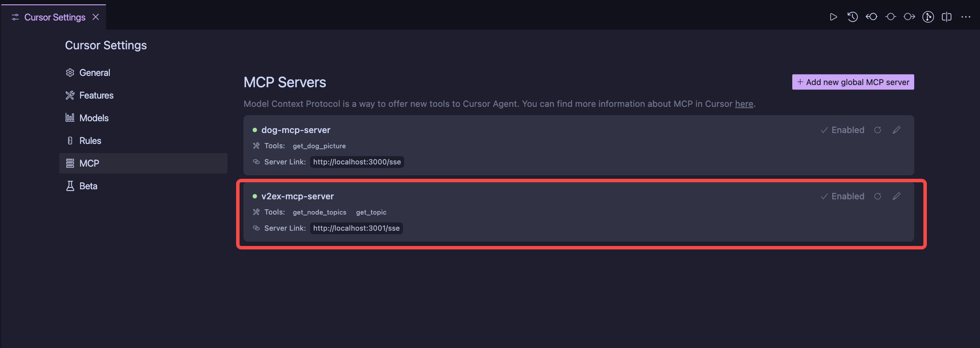Click the get_topic tool label
Viewport: 980px width, 348px height.
[371, 212]
